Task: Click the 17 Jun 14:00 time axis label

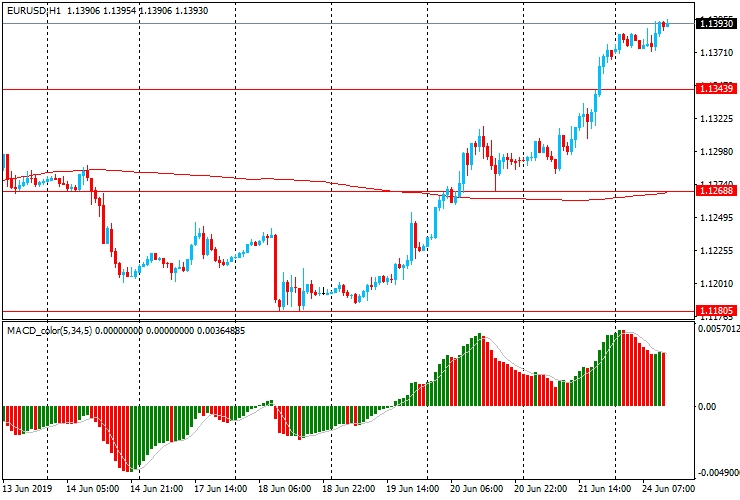Action: (x=220, y=488)
